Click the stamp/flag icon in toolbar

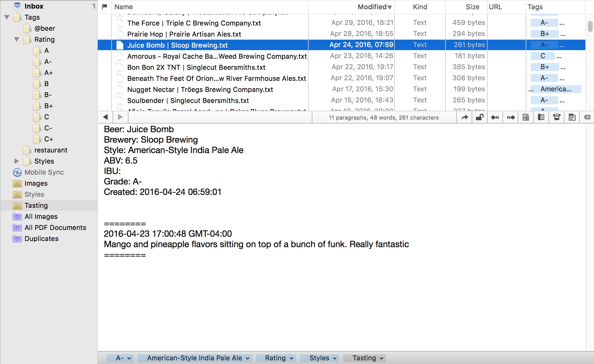click(556, 117)
